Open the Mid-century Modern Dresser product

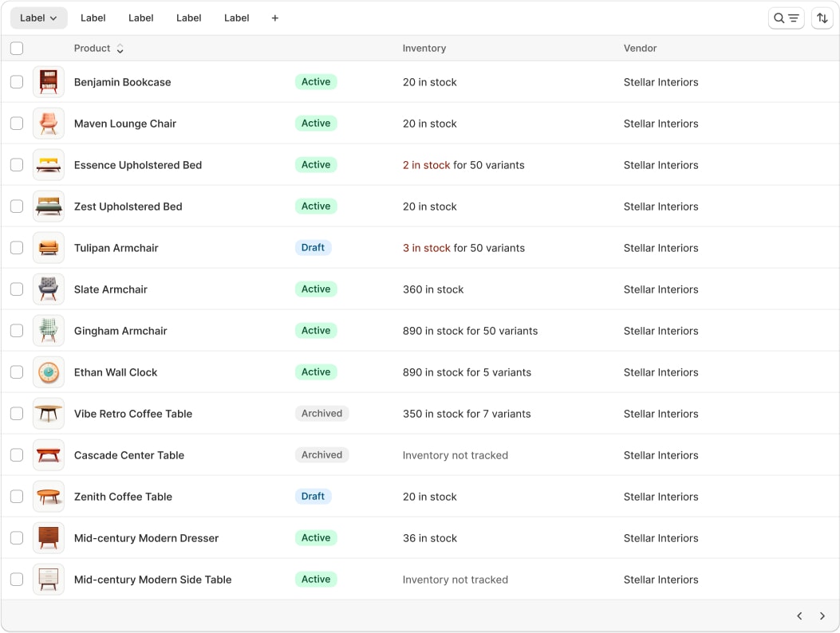coord(146,538)
